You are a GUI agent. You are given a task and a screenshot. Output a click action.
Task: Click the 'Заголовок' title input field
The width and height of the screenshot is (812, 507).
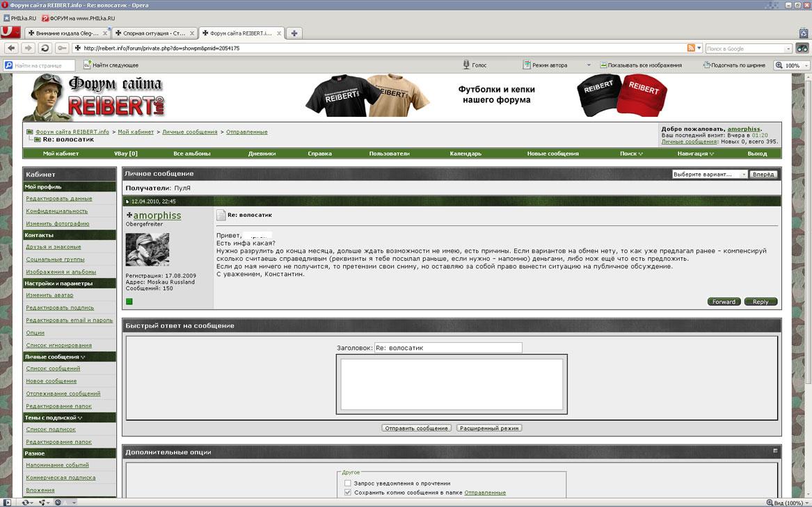coord(447,348)
